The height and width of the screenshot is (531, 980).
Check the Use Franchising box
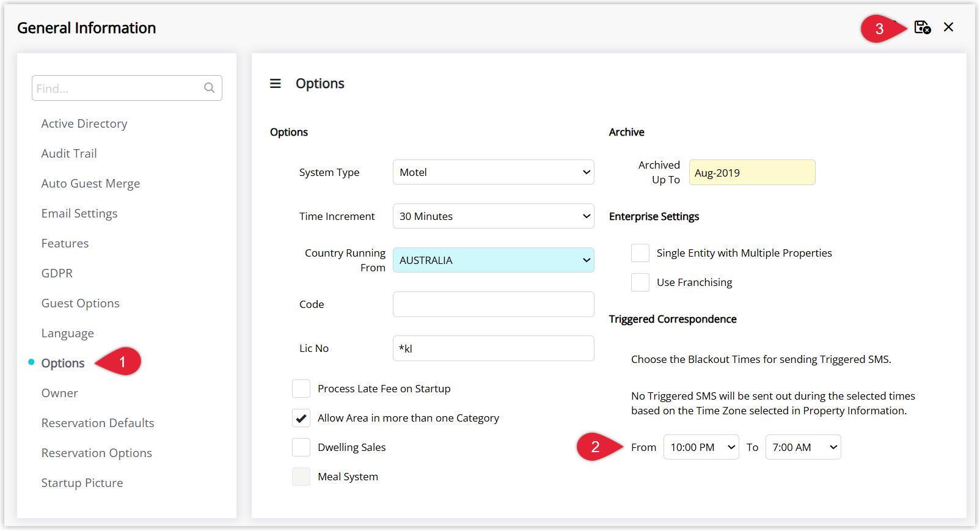pyautogui.click(x=640, y=282)
